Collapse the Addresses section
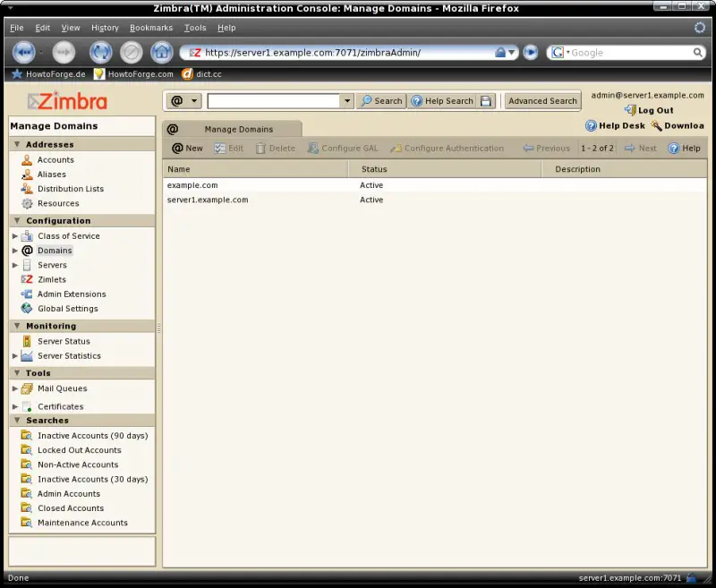 (x=17, y=144)
